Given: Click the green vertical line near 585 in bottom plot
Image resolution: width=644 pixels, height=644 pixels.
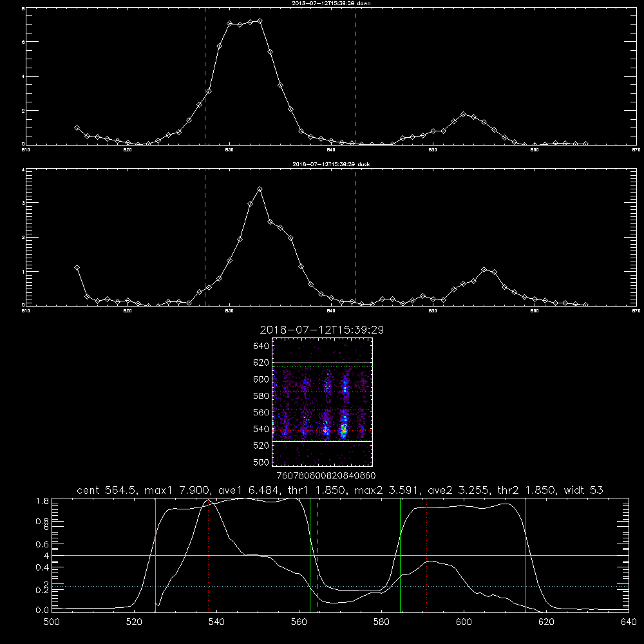Looking at the screenshot, I should 400,555.
